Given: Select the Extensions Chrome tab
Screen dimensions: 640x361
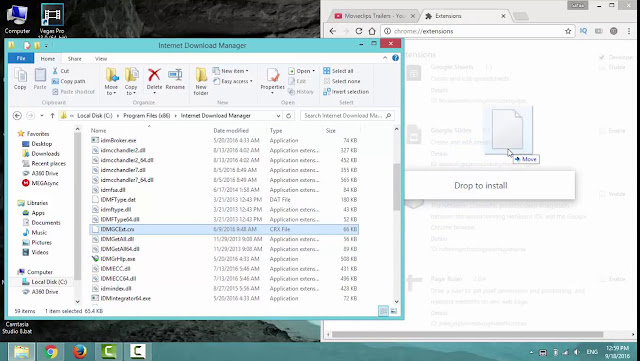Looking at the screenshot, I should [x=465, y=16].
